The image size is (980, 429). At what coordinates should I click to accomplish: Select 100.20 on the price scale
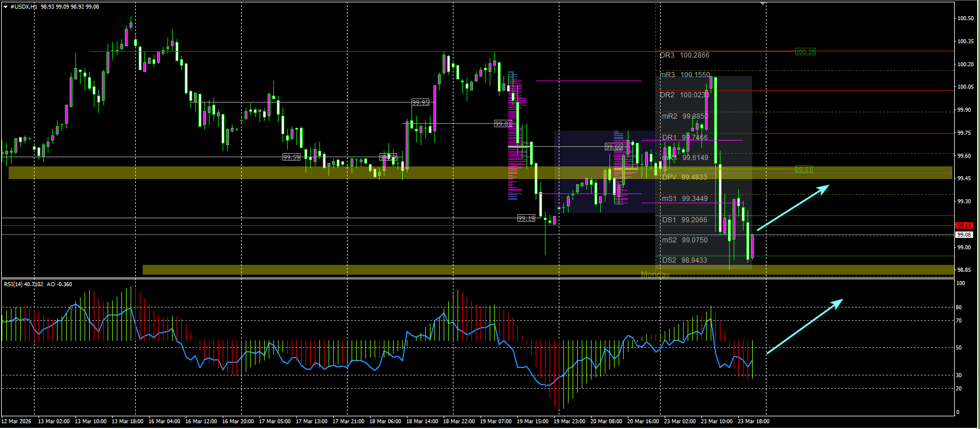[966, 64]
